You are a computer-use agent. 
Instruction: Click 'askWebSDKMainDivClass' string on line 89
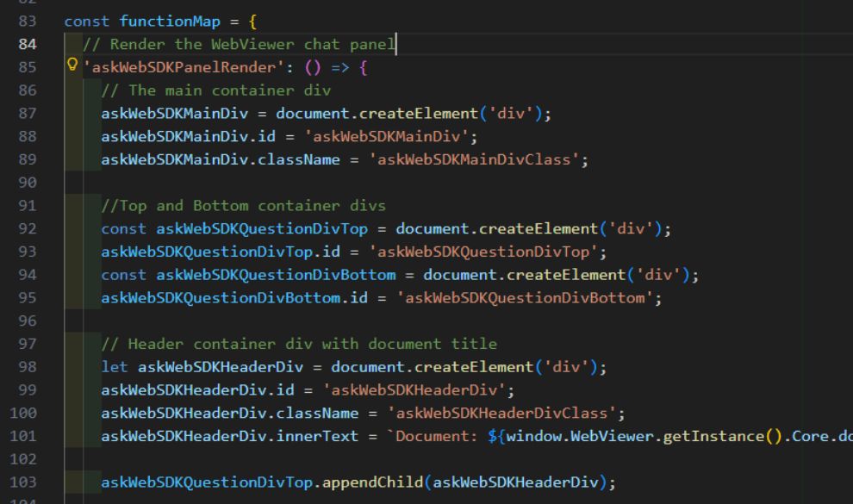click(474, 159)
